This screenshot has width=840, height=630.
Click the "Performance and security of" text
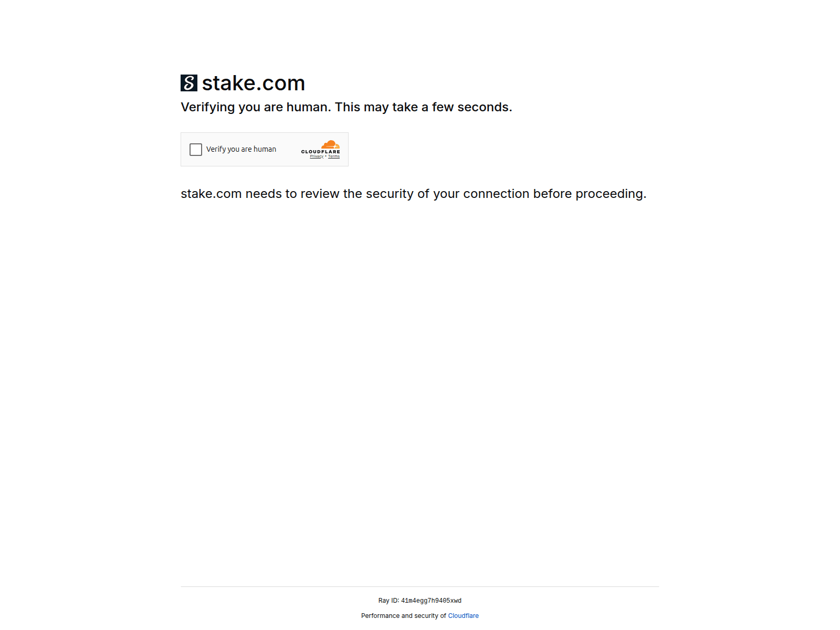[404, 616]
